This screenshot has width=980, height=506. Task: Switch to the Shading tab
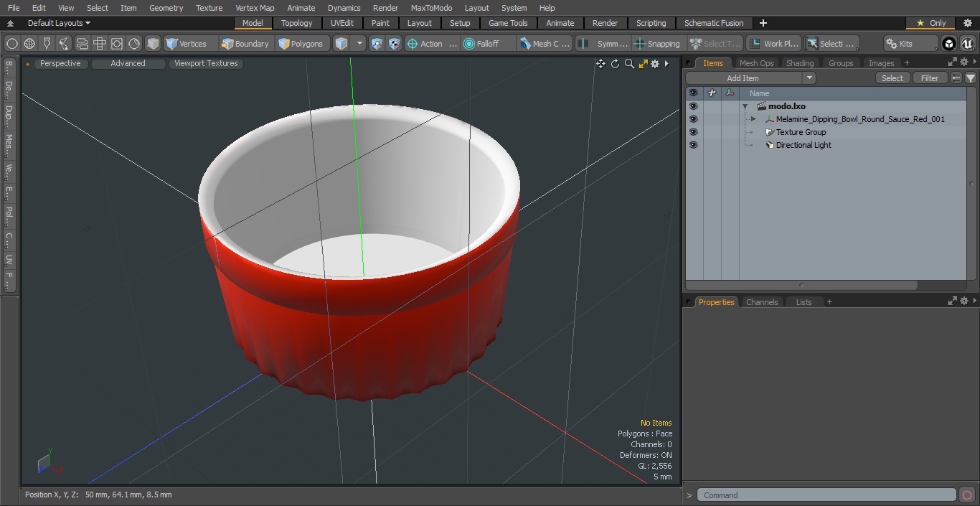pyautogui.click(x=799, y=63)
